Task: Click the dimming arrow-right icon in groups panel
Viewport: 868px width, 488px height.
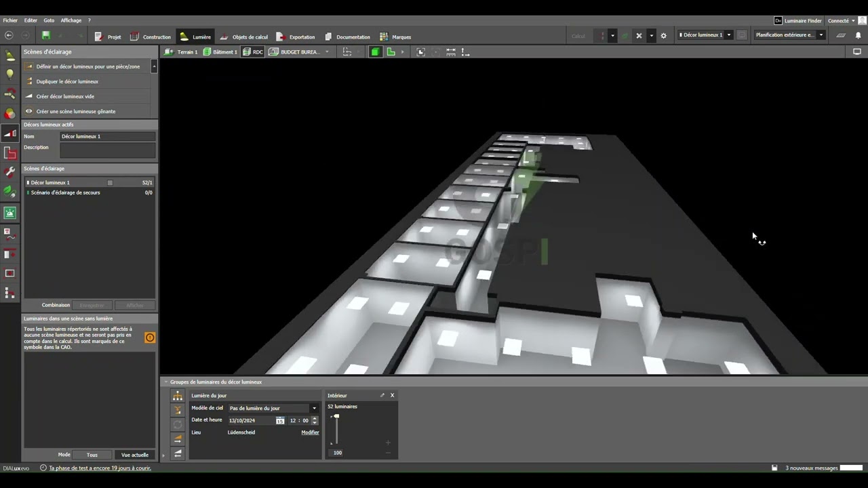Action: [x=178, y=439]
